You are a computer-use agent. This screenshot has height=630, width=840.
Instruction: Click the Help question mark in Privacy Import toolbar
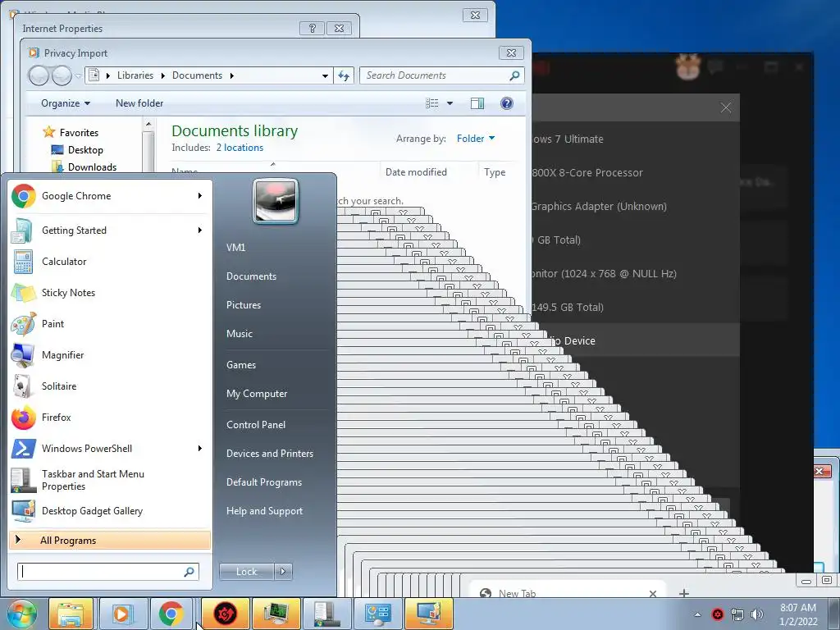506,103
